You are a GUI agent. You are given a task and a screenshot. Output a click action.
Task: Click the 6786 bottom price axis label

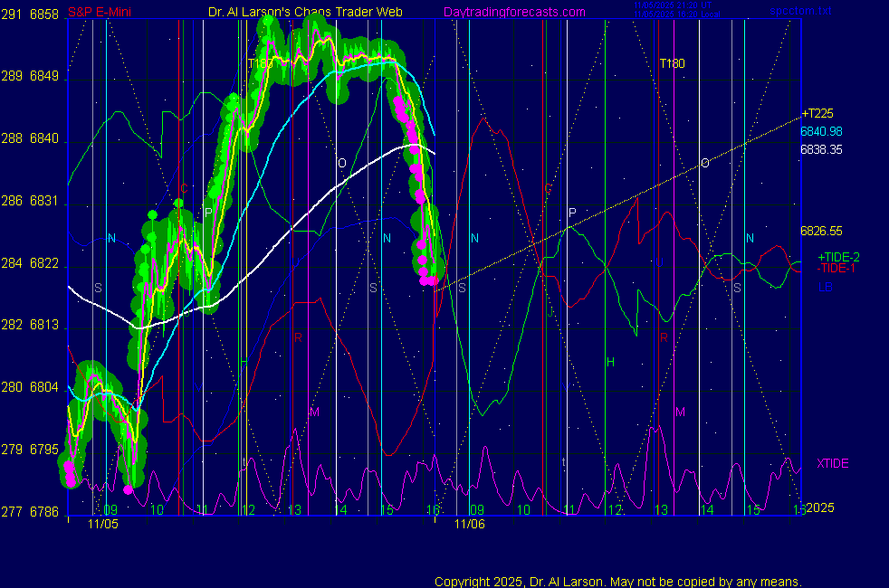(44, 512)
